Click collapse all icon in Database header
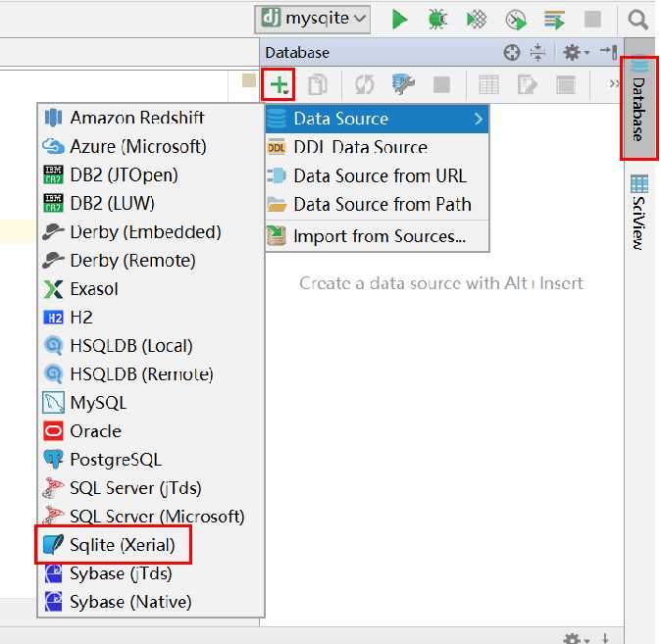 tap(537, 53)
